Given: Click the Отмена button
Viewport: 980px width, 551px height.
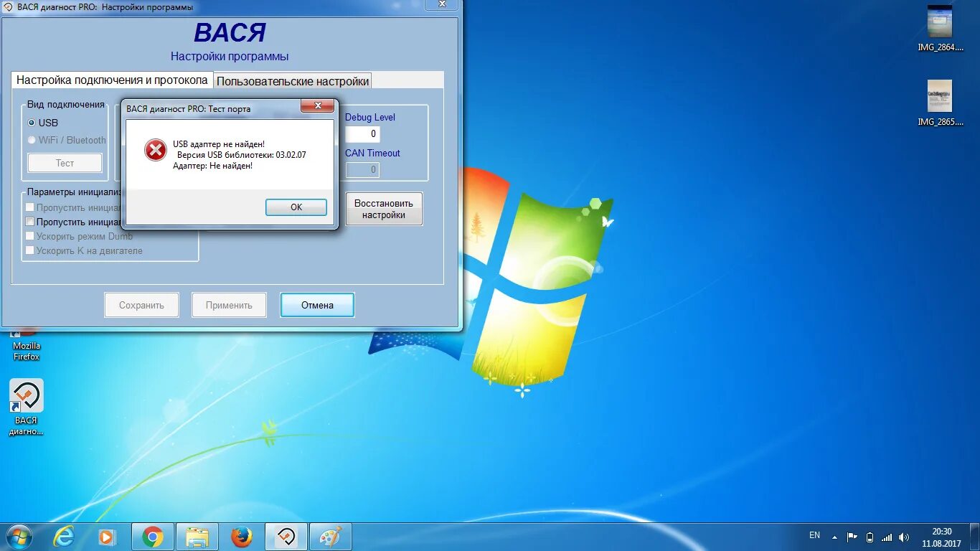Looking at the screenshot, I should (x=317, y=305).
